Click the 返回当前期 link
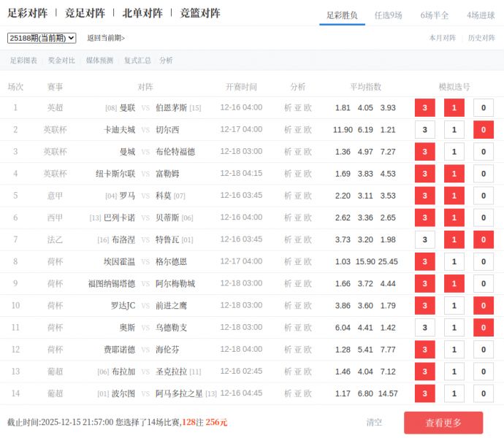The width and height of the screenshot is (504, 438). point(106,38)
